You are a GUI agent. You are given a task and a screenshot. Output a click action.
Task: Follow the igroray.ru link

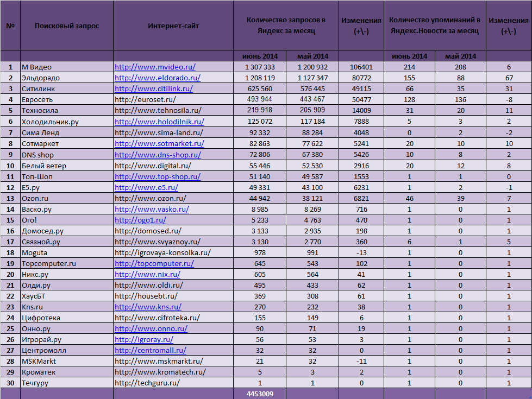point(144,339)
